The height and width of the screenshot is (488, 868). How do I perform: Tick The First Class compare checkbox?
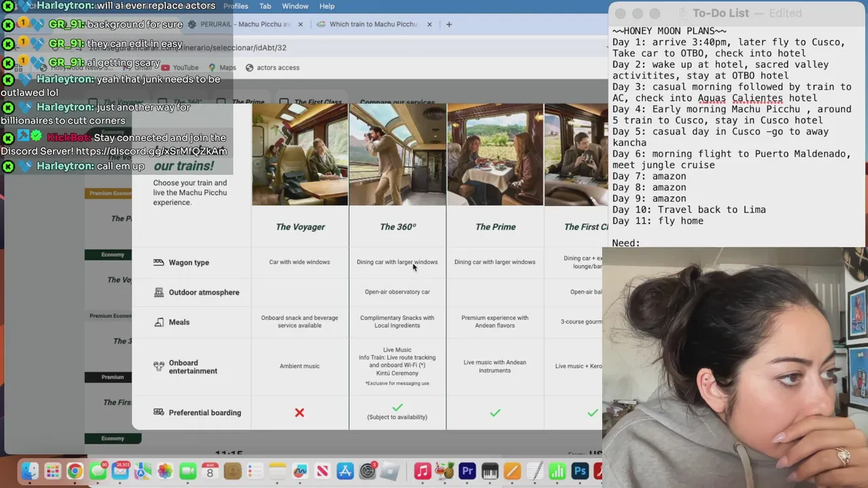click(284, 102)
